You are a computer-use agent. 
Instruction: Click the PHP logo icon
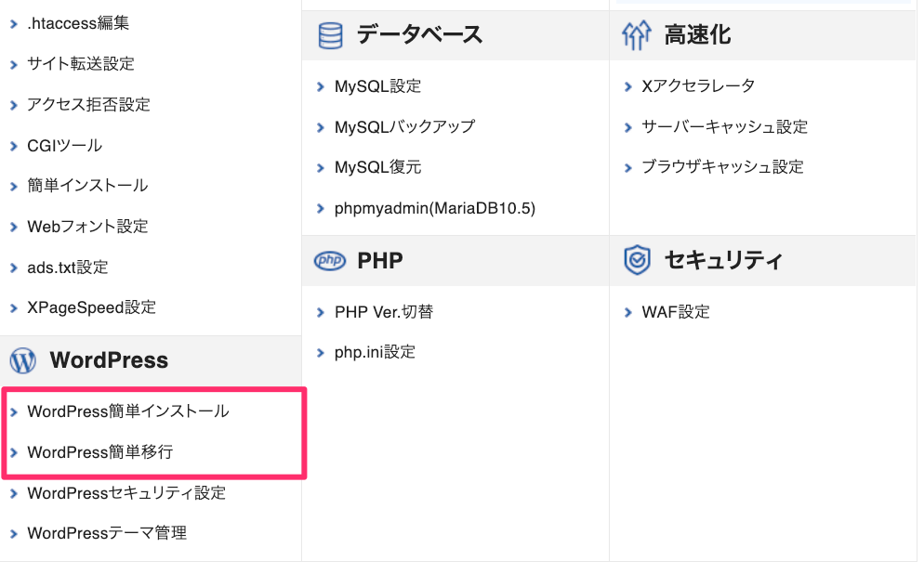(x=330, y=260)
